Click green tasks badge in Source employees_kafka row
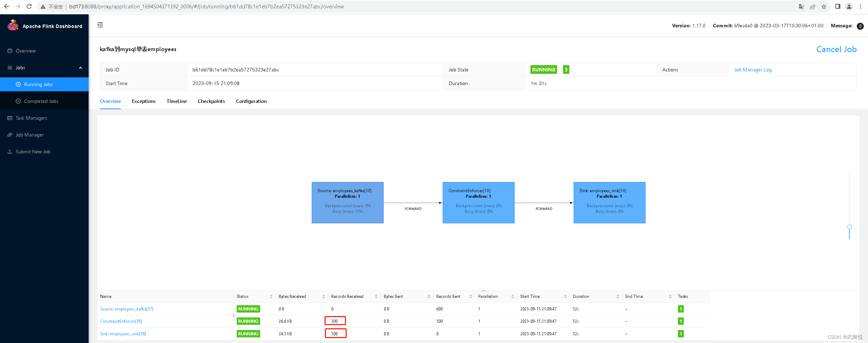Viewport: 868px width, 343px height. pyautogui.click(x=681, y=309)
